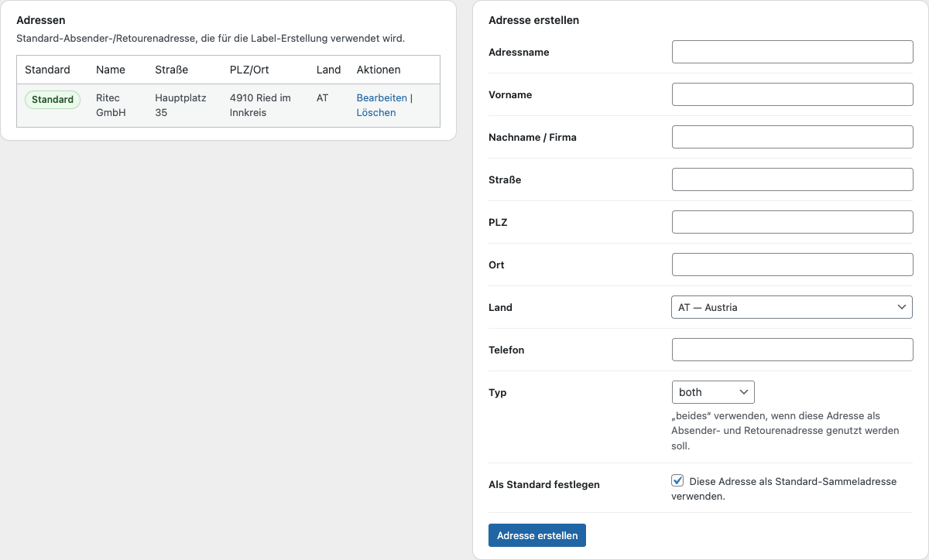This screenshot has width=929, height=560.
Task: Toggle 'Als Standard festlegen' checkbox off
Action: [677, 480]
